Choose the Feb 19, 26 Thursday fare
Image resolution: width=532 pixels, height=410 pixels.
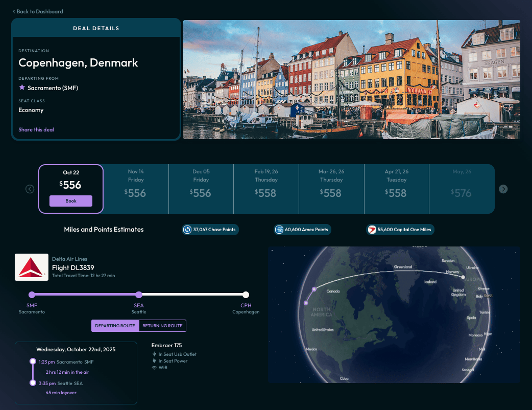point(266,189)
